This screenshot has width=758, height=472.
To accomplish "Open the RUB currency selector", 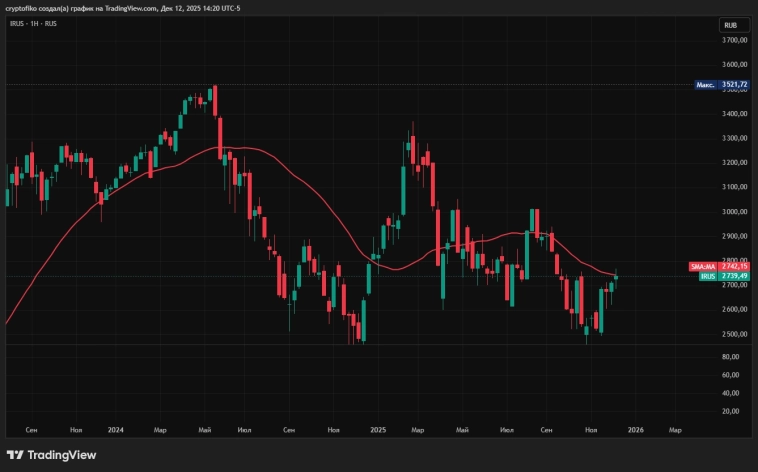I will point(732,24).
